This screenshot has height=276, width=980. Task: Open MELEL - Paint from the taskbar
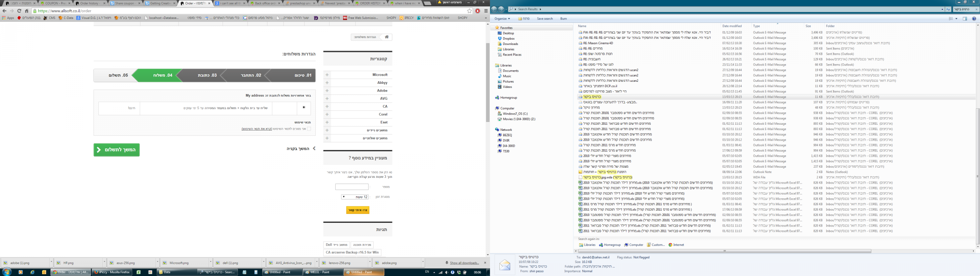323,272
